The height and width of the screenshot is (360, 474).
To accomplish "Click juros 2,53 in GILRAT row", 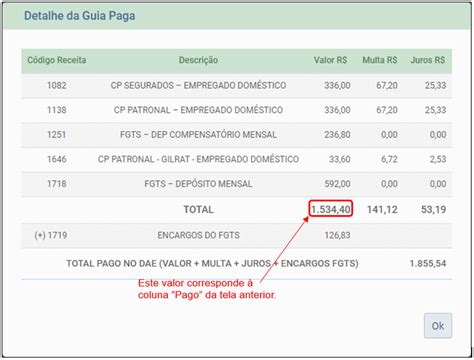I will coord(438,159).
